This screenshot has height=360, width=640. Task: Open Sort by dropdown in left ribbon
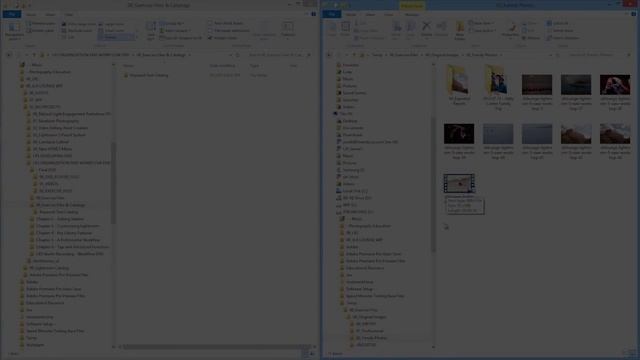(151, 31)
